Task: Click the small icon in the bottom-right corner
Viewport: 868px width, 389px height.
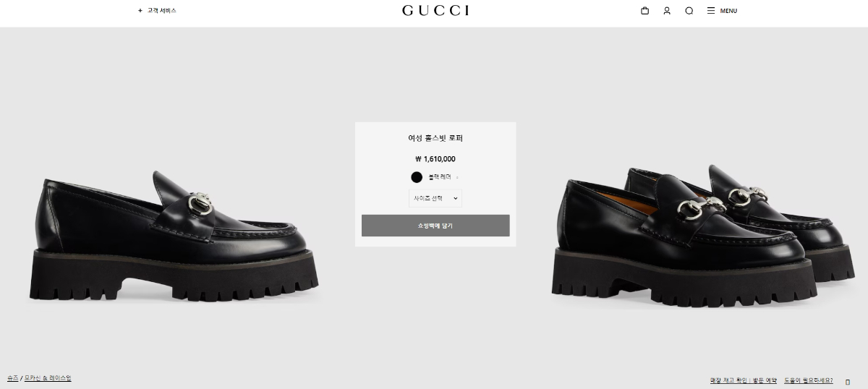Action: click(x=848, y=382)
